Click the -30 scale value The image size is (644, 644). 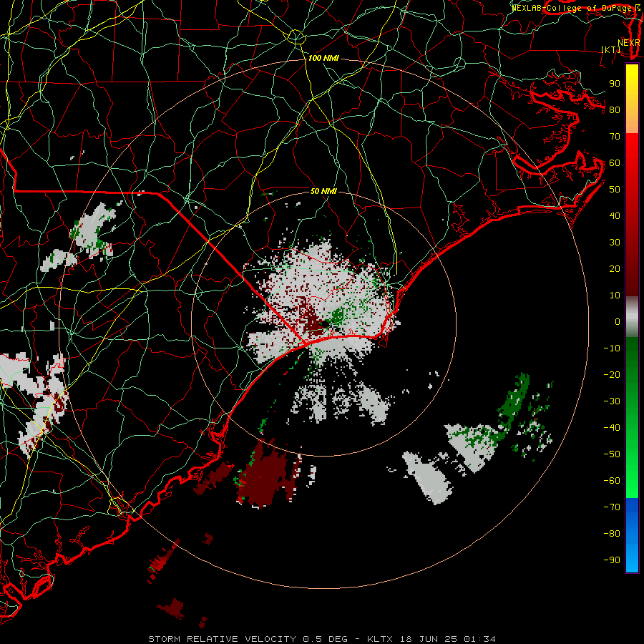tap(612, 401)
